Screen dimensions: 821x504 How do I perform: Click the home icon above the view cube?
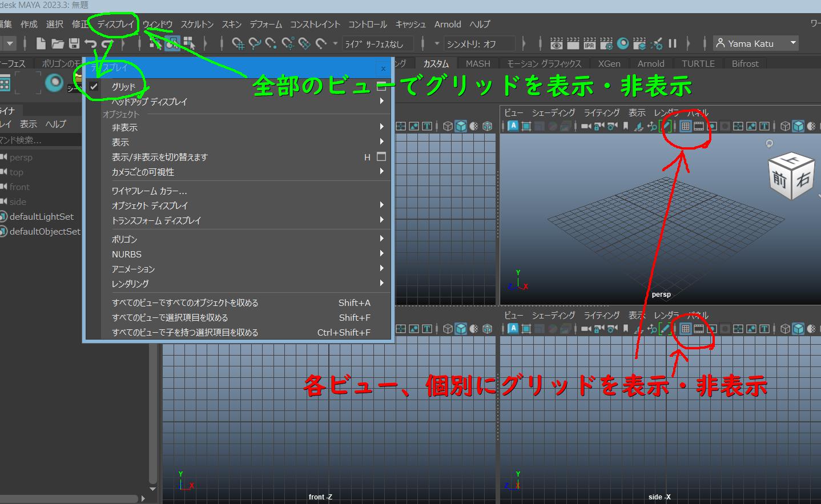click(769, 143)
